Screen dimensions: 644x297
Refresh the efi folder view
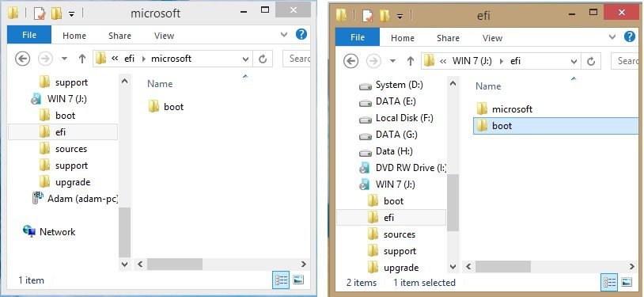coord(591,61)
